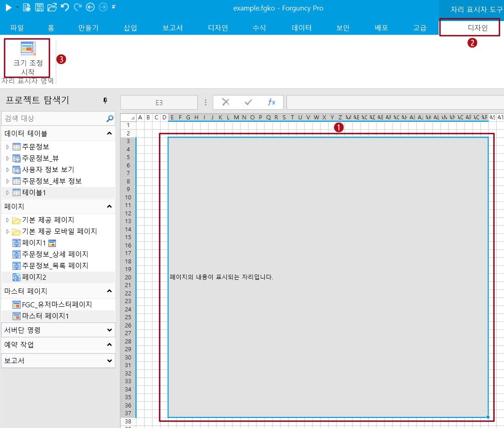The image size is (504, 428).
Task: Collapse the 데이터 테이블 section
Action: [109, 134]
